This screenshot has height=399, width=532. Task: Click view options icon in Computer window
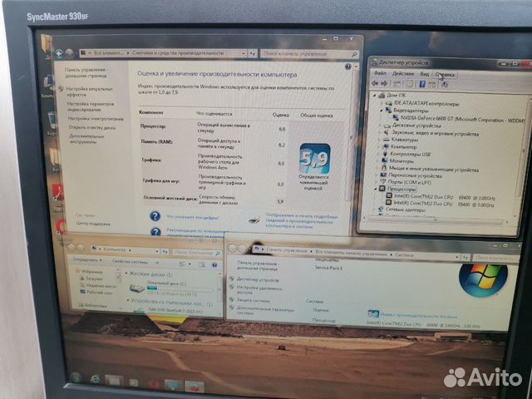coord(183,264)
